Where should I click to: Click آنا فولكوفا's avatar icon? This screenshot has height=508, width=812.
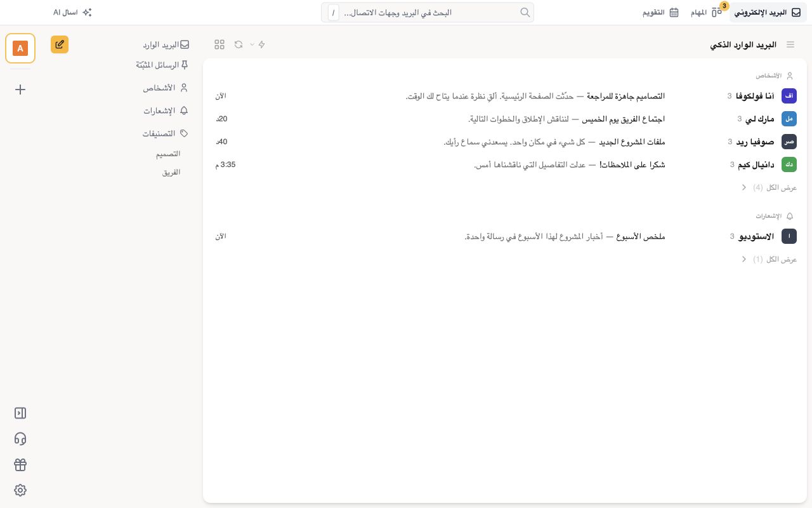pos(789,96)
